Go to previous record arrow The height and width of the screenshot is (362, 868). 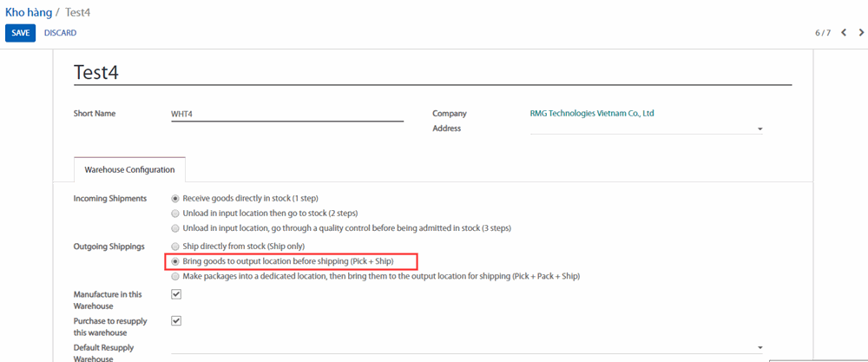pos(844,33)
